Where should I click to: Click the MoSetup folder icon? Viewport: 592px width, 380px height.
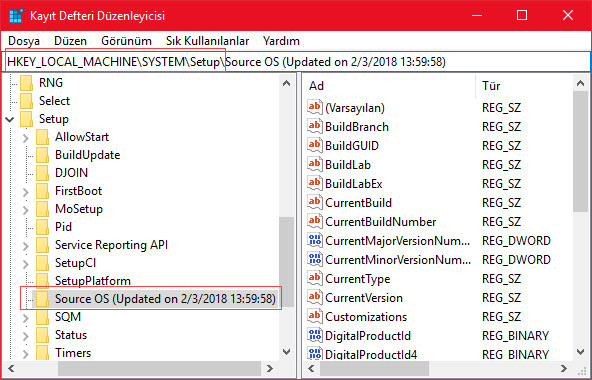(42, 209)
